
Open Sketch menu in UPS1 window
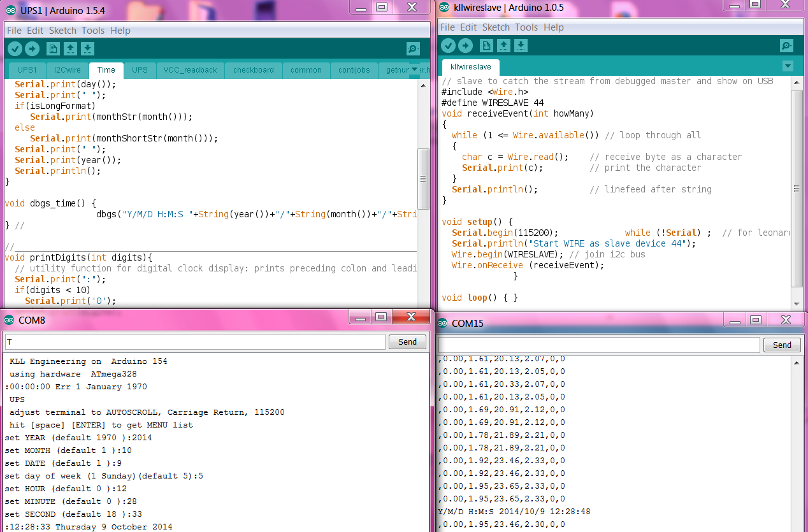point(62,31)
